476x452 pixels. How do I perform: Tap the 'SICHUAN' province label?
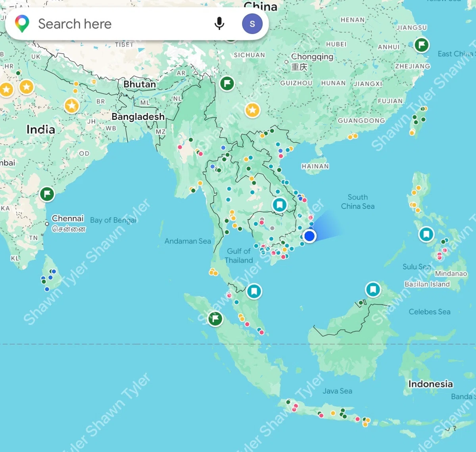(x=250, y=55)
